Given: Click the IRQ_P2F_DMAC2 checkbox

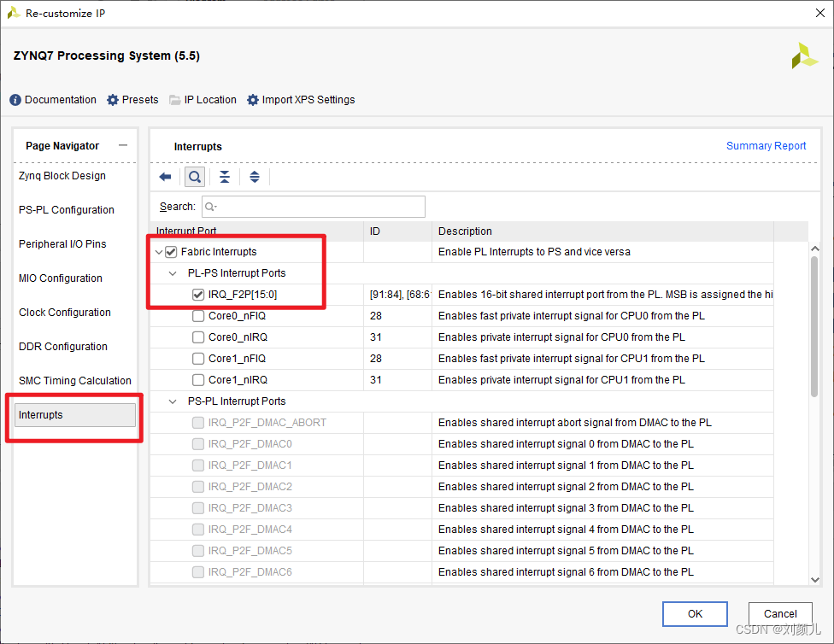Looking at the screenshot, I should (x=198, y=487).
